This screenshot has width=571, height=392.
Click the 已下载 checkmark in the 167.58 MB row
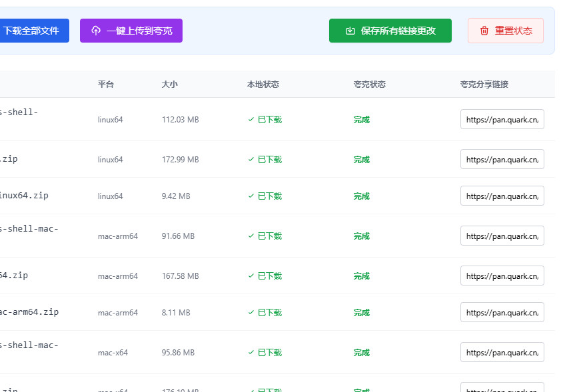251,276
